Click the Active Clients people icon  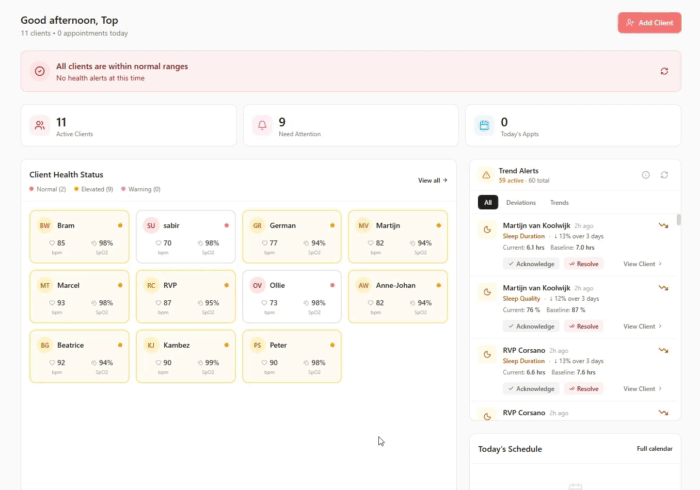(x=40, y=125)
